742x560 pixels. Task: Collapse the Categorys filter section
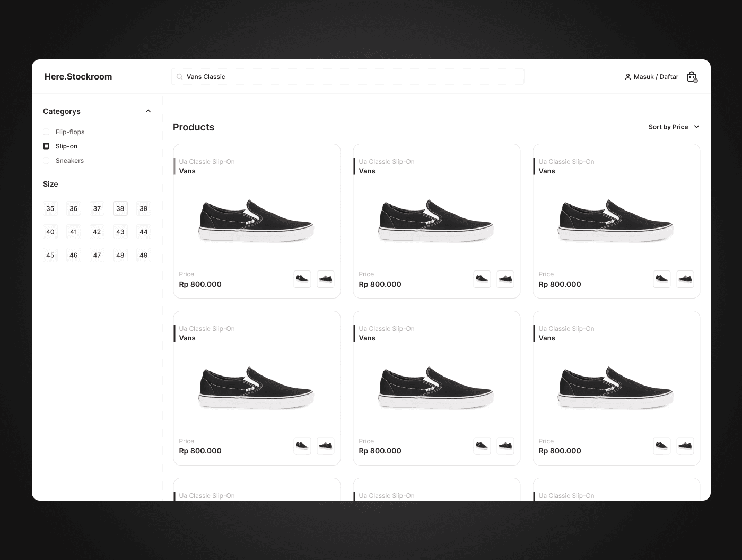(148, 111)
